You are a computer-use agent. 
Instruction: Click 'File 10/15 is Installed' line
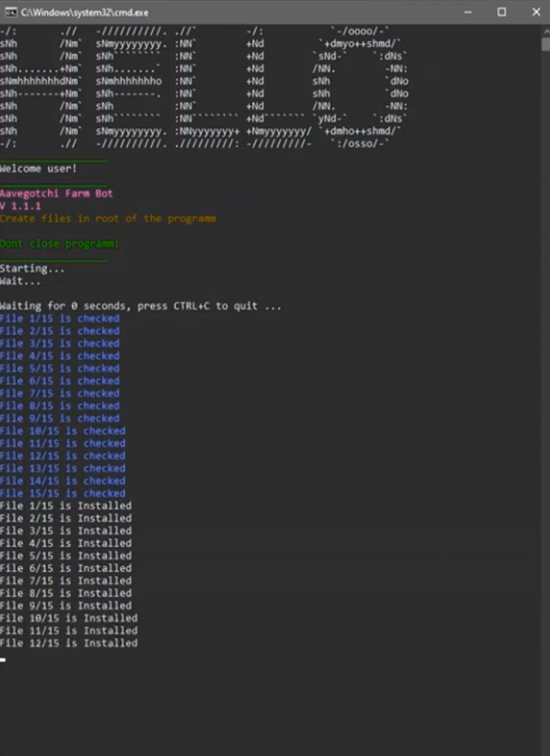[x=69, y=618]
